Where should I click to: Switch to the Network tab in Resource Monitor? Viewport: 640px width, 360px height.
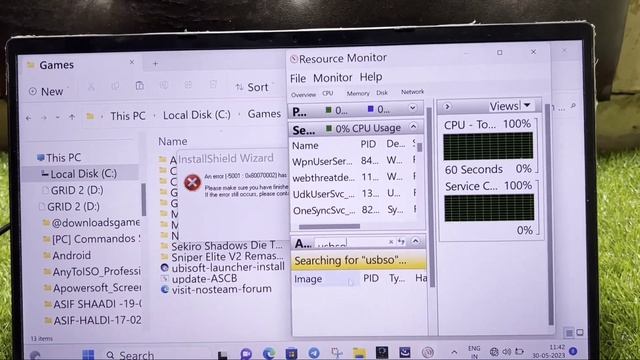coord(412,92)
